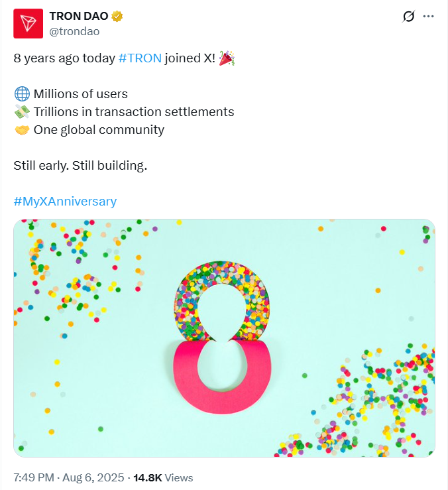
Task: Select the "Millions of users" line
Action: pyautogui.click(x=80, y=94)
